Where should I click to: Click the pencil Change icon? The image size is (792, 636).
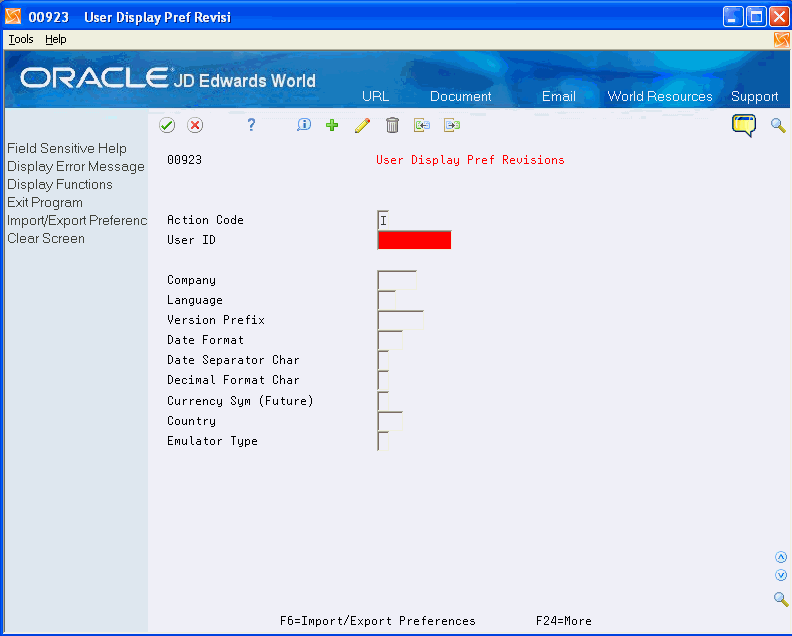pos(362,125)
